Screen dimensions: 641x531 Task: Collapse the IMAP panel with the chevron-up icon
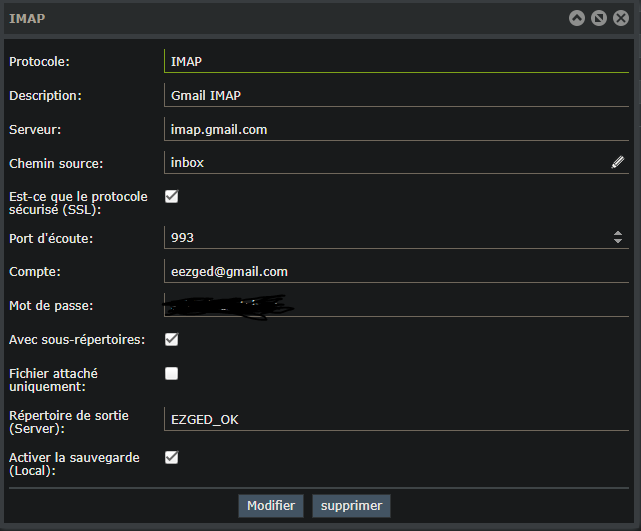(x=577, y=18)
